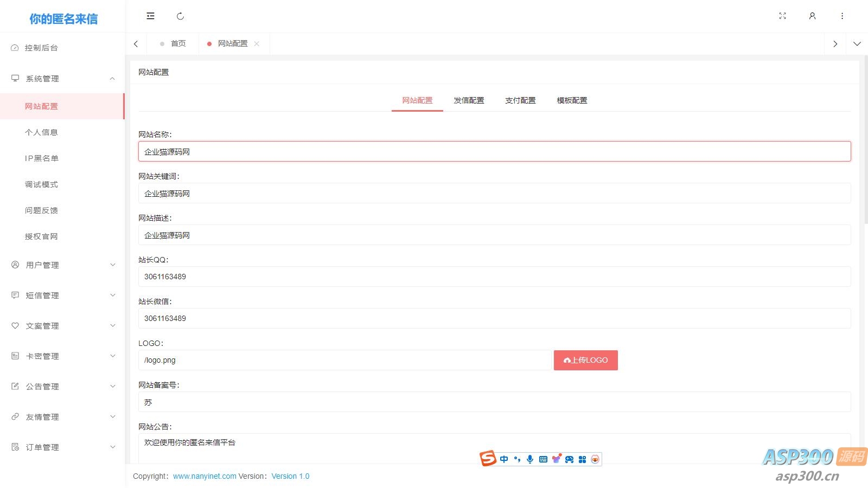Image resolution: width=868 pixels, height=488 pixels.
Task: Open the three-dot more options menu
Action: 842,16
